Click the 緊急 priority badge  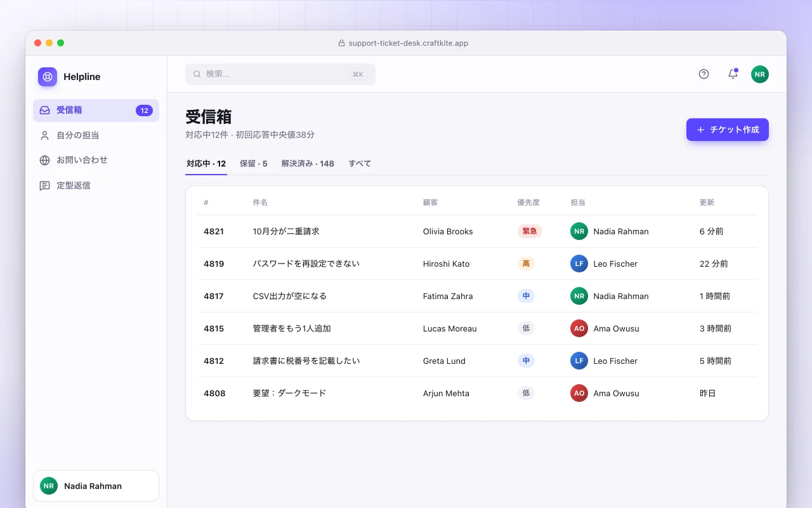(x=530, y=231)
